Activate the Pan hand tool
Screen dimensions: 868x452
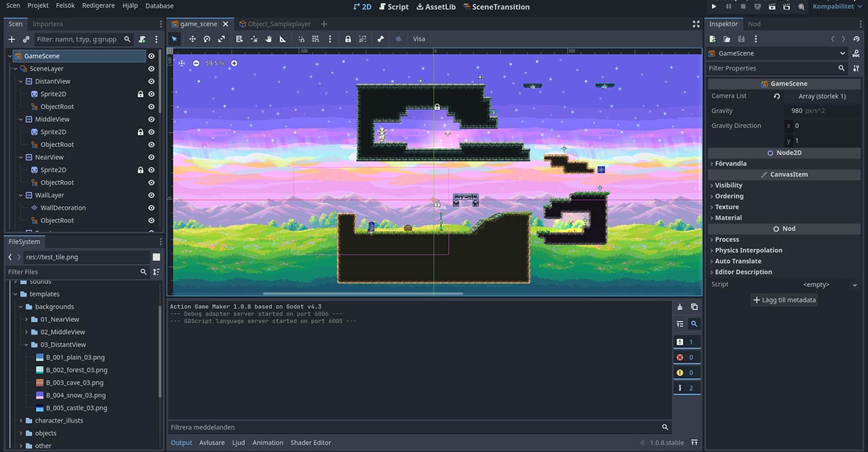[269, 39]
